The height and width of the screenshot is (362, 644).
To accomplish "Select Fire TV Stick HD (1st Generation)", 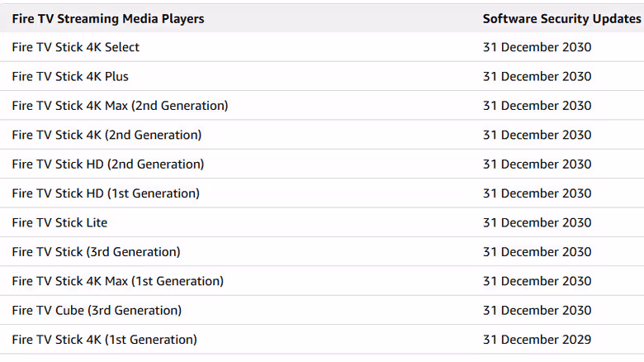I will [x=106, y=193].
